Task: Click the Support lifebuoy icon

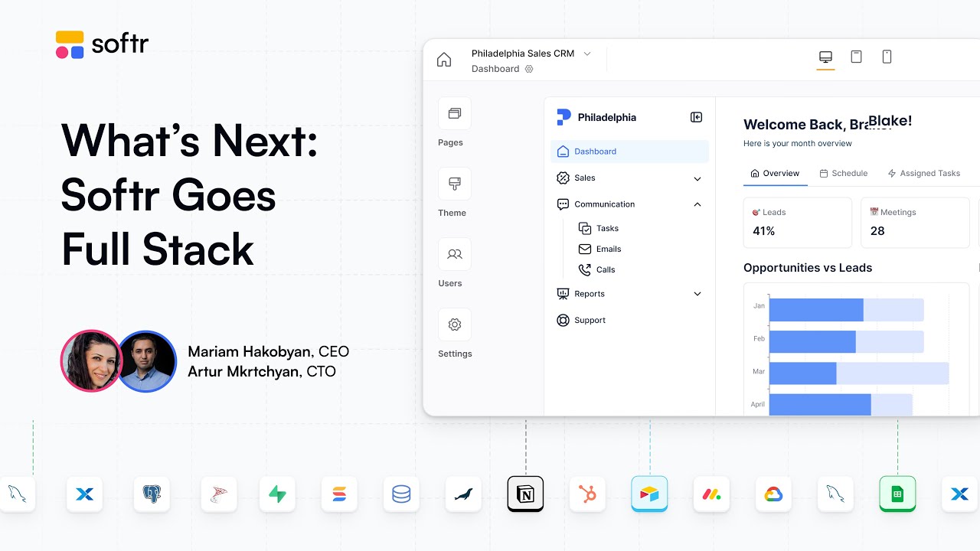Action: pyautogui.click(x=563, y=321)
